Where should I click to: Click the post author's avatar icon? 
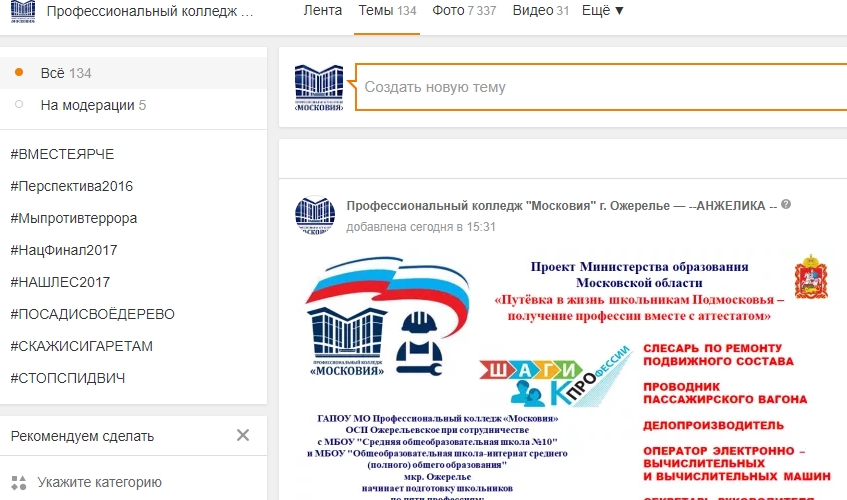point(314,216)
